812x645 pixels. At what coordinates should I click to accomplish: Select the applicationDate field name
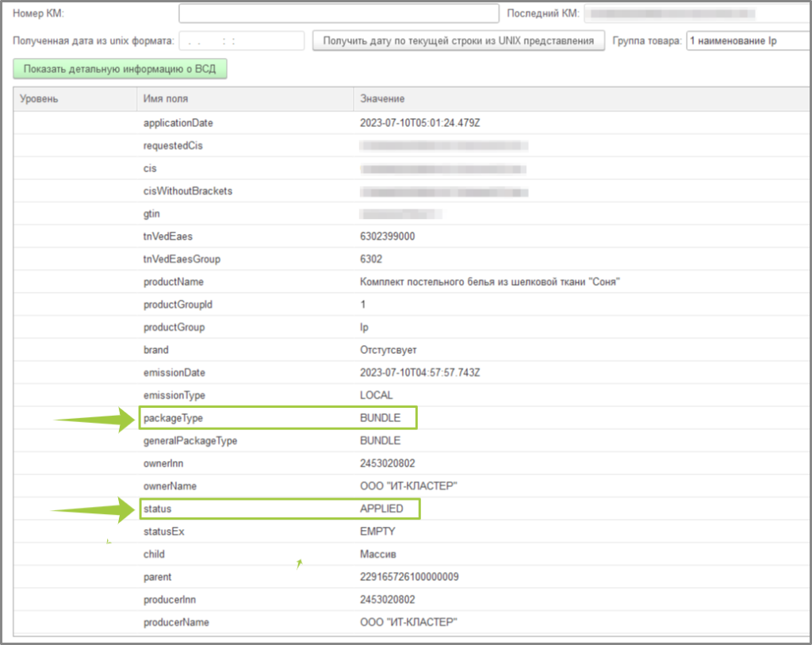pyautogui.click(x=178, y=123)
